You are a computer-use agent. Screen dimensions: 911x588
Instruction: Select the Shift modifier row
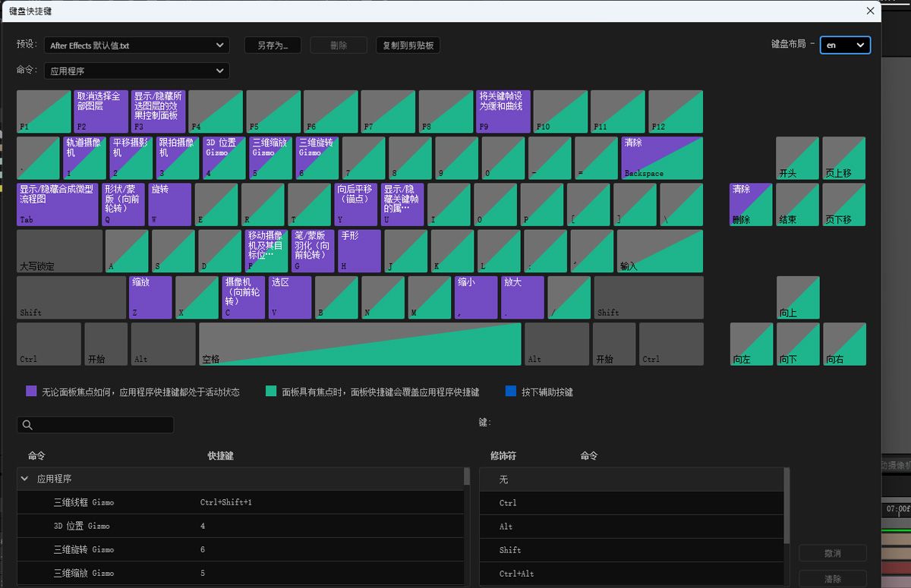coord(632,550)
